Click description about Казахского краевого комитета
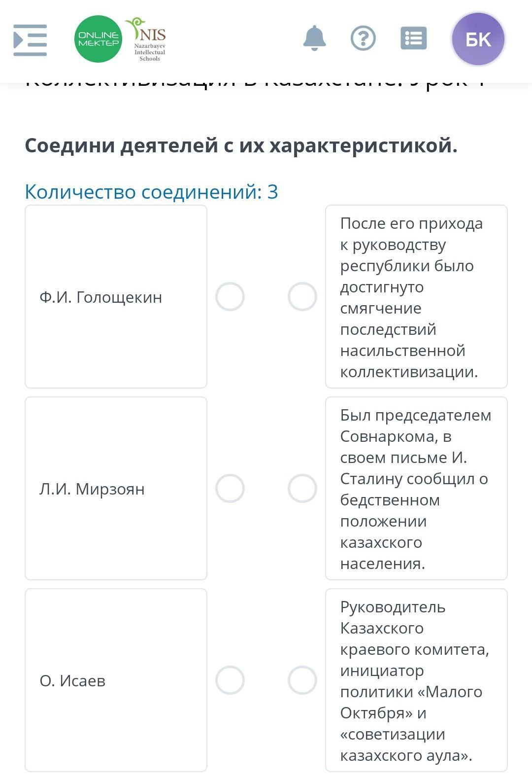 (x=416, y=680)
